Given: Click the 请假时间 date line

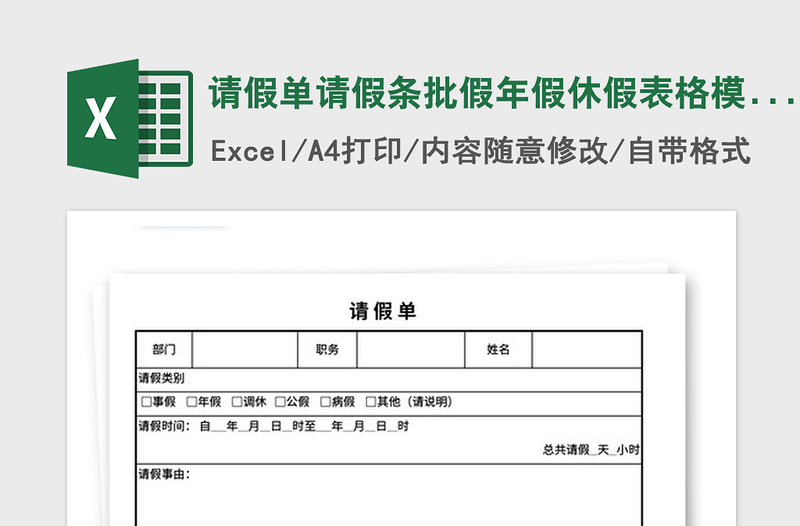Looking at the screenshot, I should point(273,426).
